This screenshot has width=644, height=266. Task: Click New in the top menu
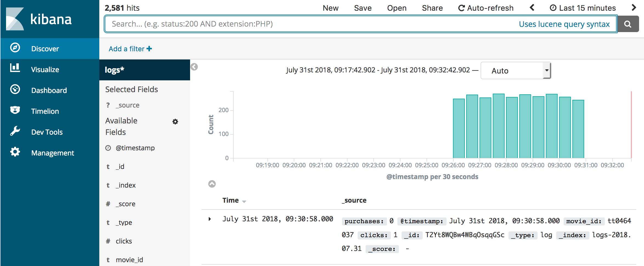tap(331, 8)
